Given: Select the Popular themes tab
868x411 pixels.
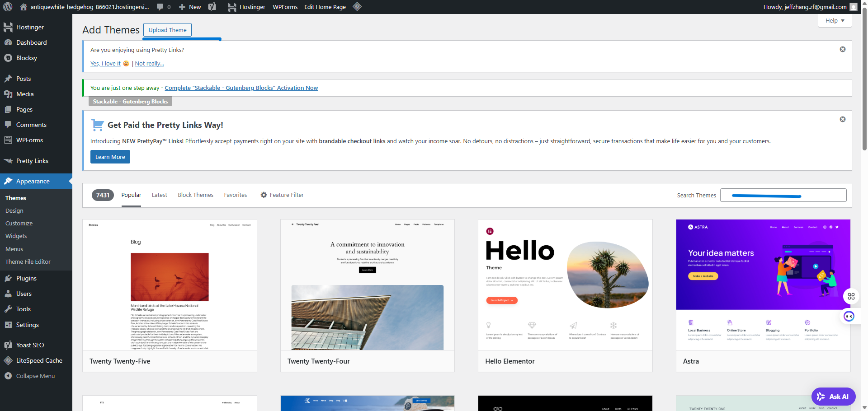Looking at the screenshot, I should 131,195.
